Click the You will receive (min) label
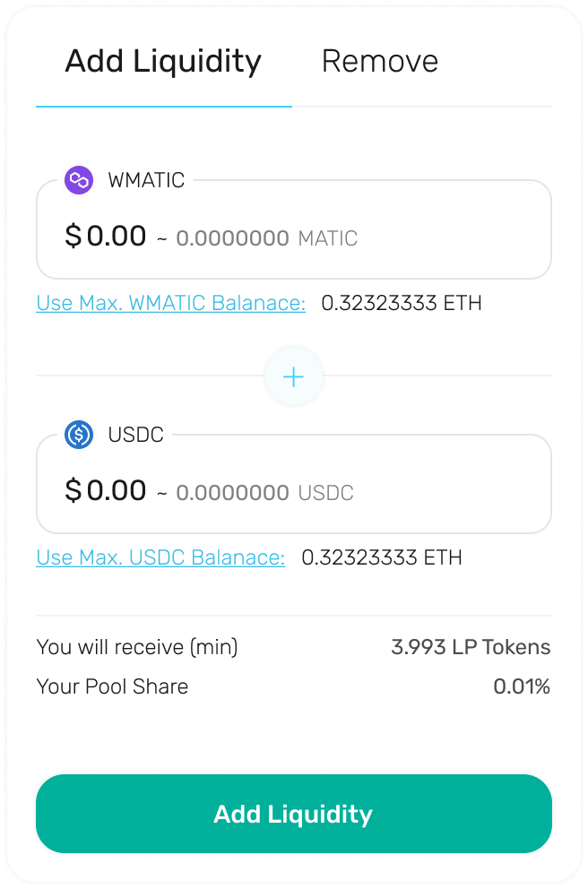588x889 pixels. 137,647
